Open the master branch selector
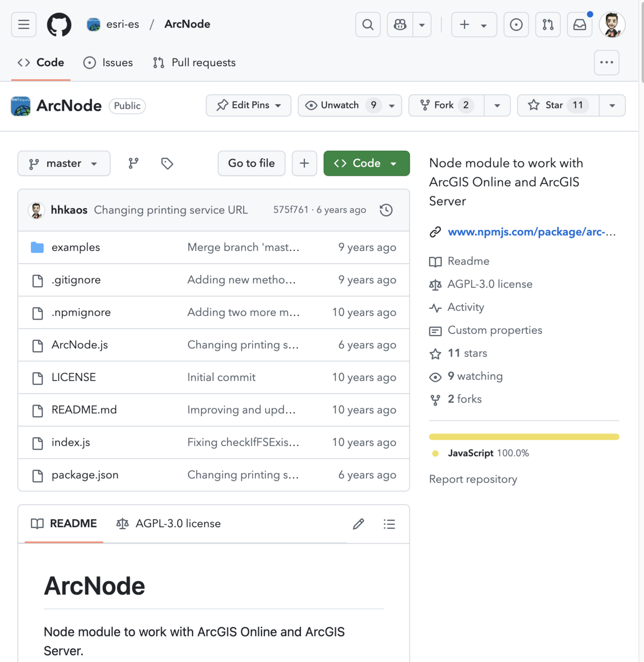This screenshot has height=662, width=644. [x=64, y=163]
